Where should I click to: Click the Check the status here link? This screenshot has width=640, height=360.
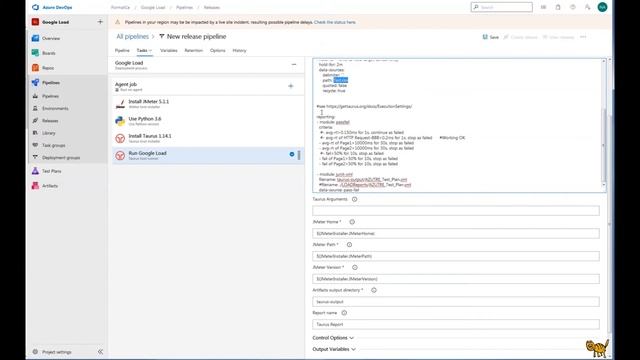pyautogui.click(x=335, y=22)
